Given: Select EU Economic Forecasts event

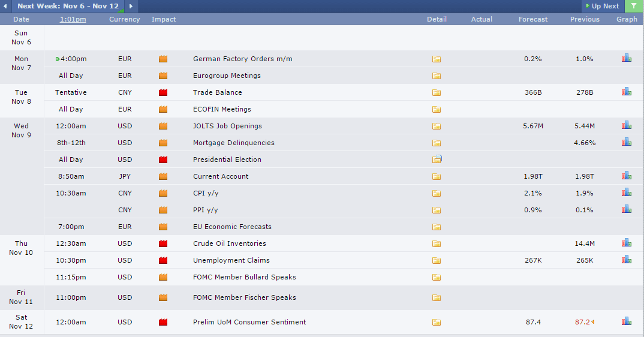Looking at the screenshot, I should point(232,227).
